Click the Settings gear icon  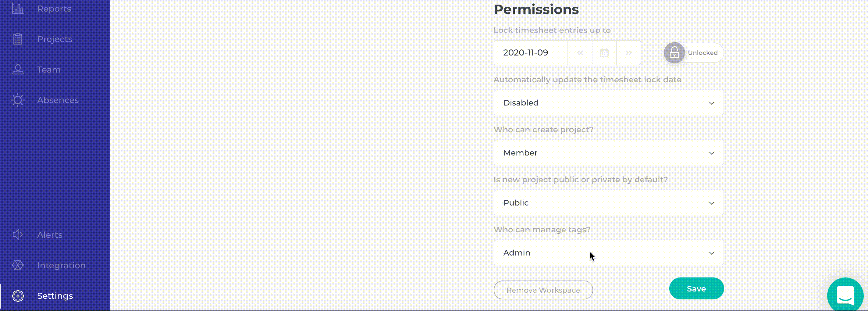[x=17, y=296]
